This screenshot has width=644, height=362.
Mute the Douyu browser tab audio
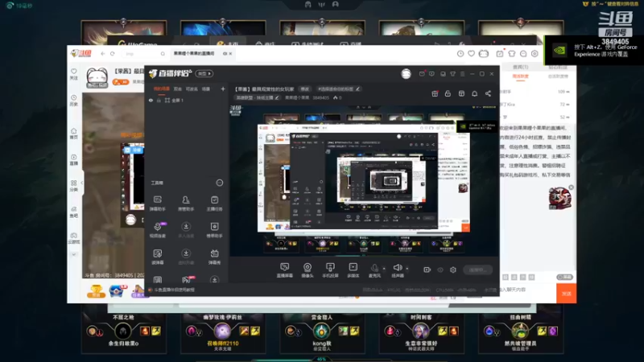[x=225, y=53]
